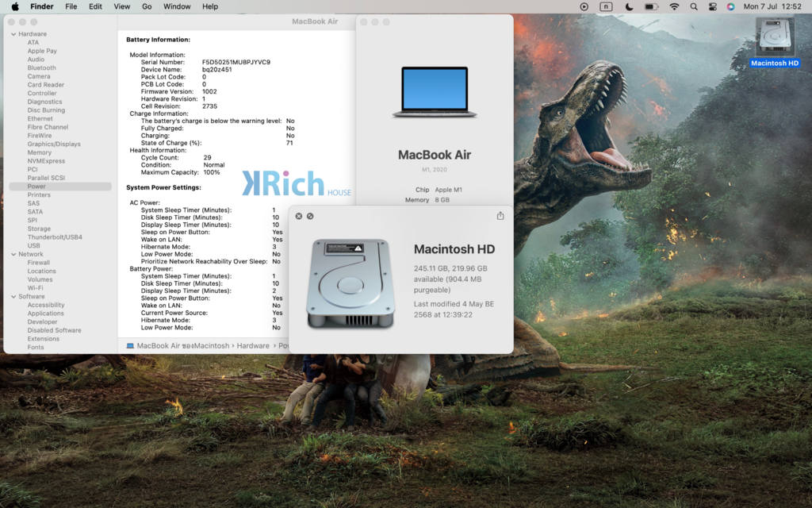This screenshot has height=508, width=812.
Task: Click the play icon in menu bar
Action: coord(584,6)
